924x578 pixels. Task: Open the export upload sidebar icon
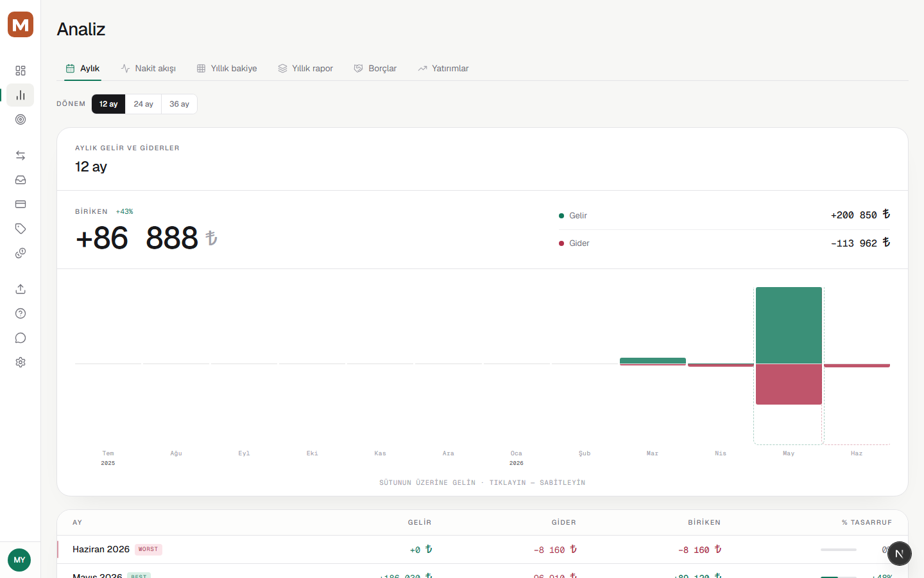pos(21,289)
